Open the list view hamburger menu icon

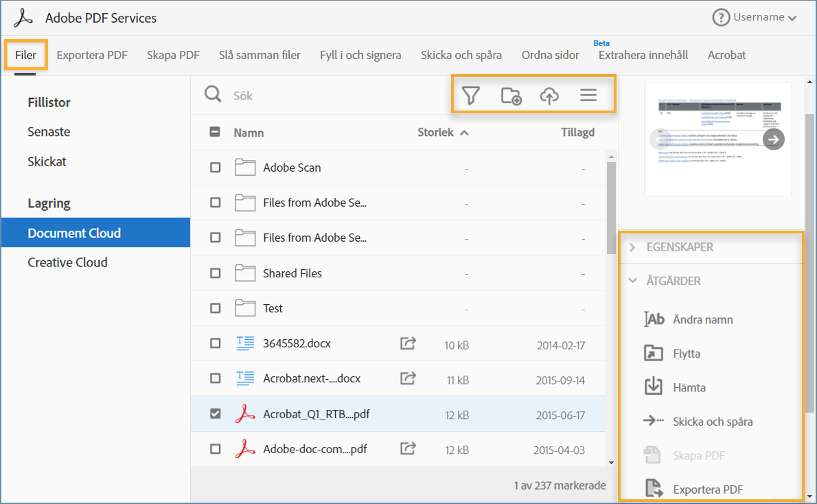point(588,95)
